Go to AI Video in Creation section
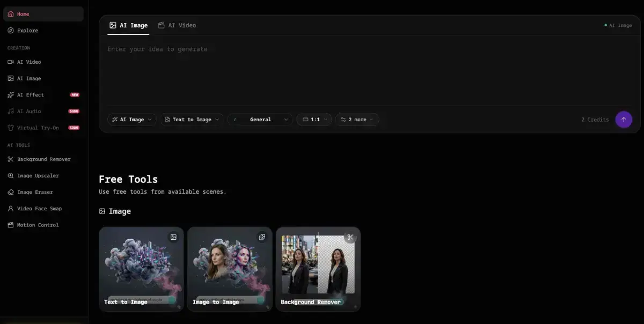Viewport: 644px width, 324px height. click(28, 62)
